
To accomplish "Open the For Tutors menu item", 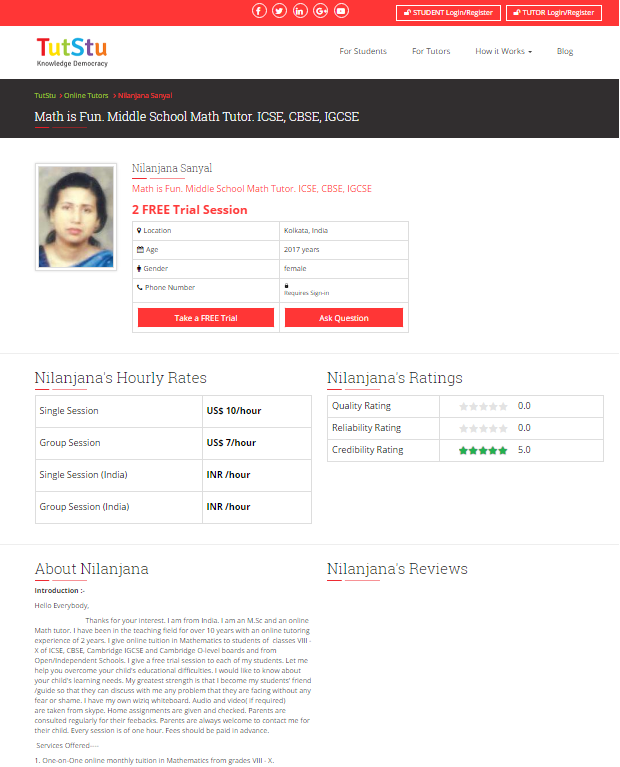I will click(431, 51).
